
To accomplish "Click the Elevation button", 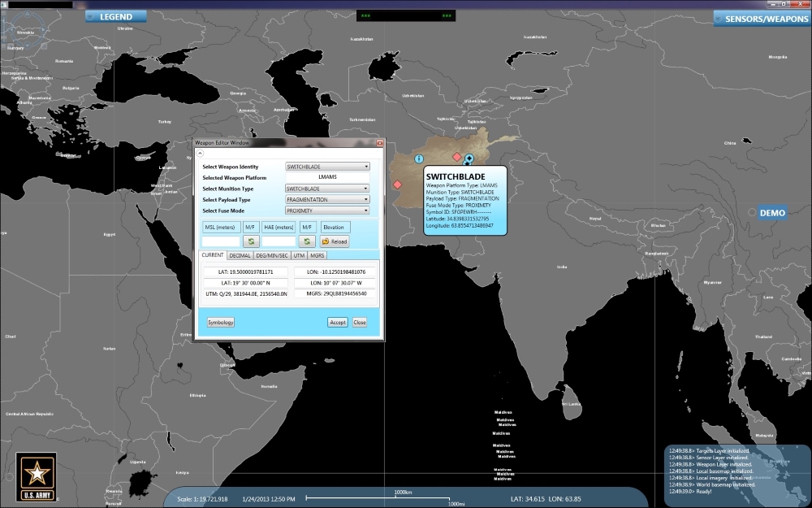I will (x=335, y=227).
